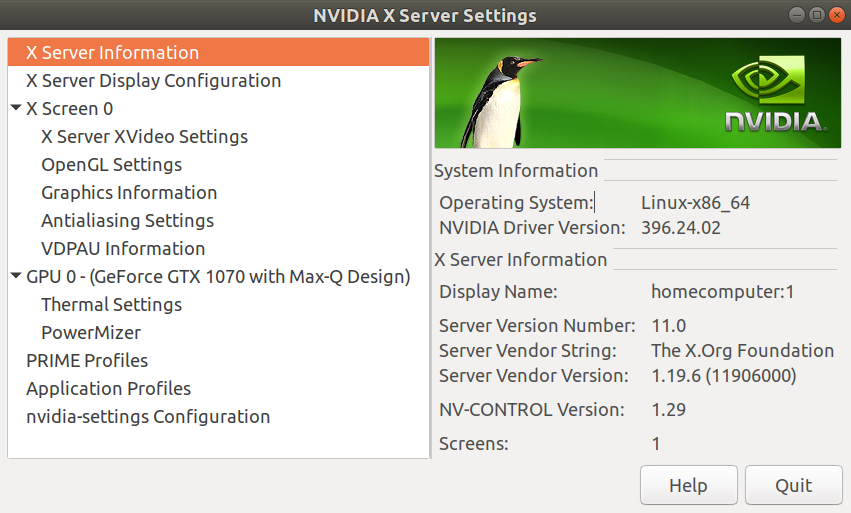
Task: Select PowerMizer entry
Action: coord(91,332)
